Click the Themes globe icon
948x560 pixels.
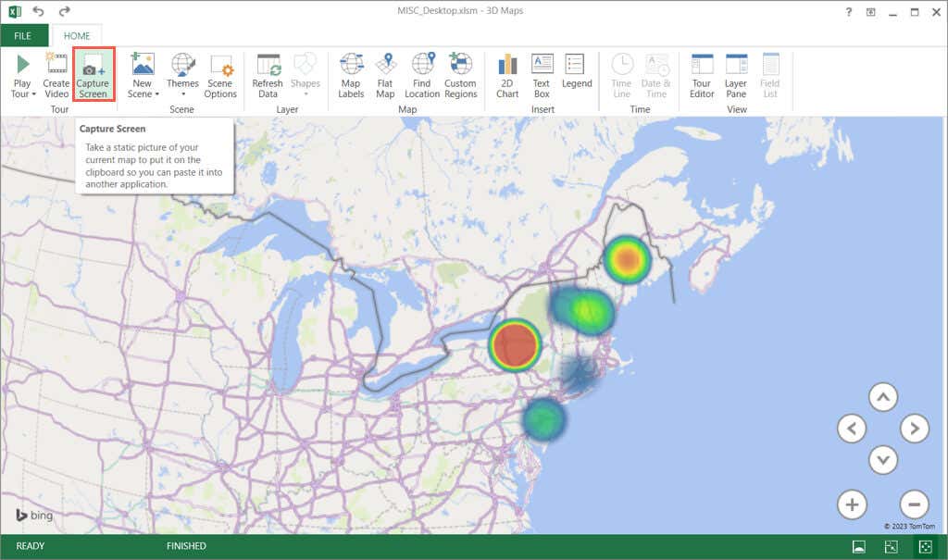[182, 64]
